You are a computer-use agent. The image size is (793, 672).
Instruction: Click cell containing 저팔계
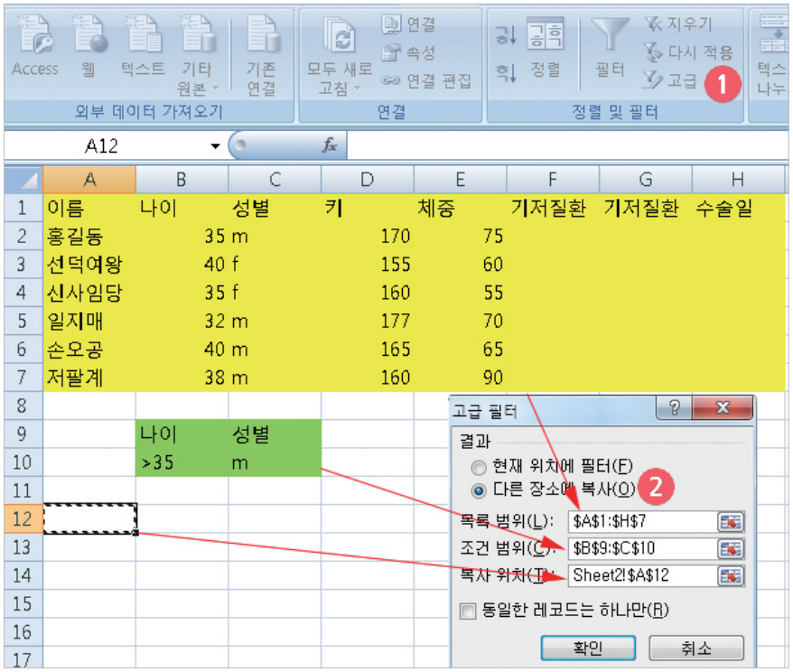coord(89,378)
